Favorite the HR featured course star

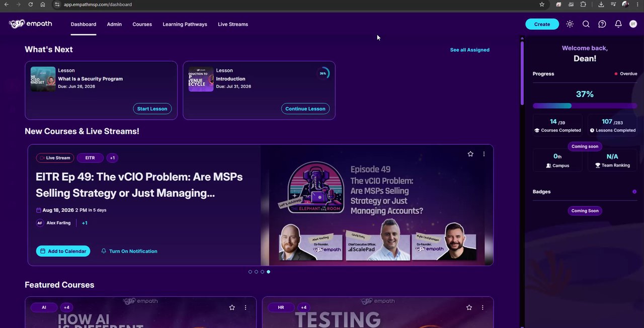469,307
